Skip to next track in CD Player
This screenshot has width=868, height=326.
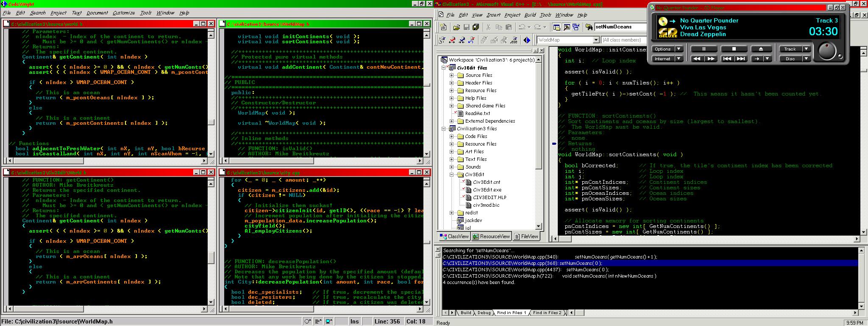pyautogui.click(x=741, y=59)
